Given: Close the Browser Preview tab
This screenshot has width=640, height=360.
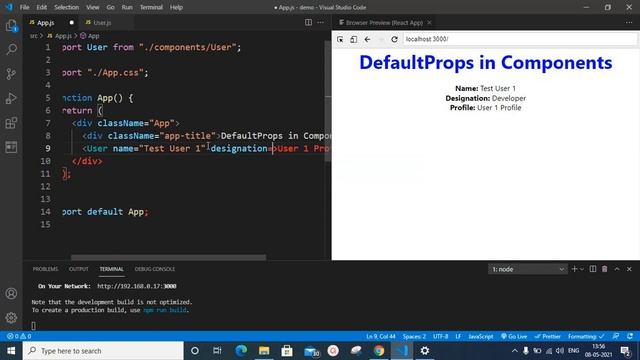Looking at the screenshot, I should coord(429,22).
